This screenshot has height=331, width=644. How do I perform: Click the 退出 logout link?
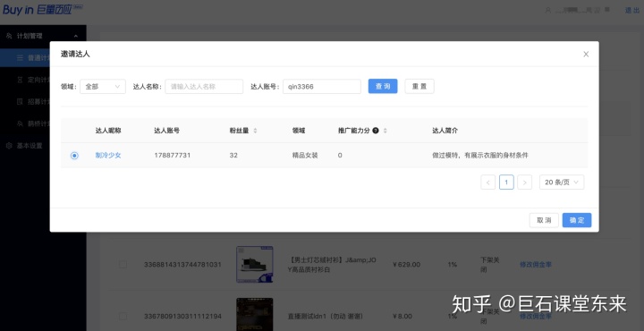coord(632,10)
